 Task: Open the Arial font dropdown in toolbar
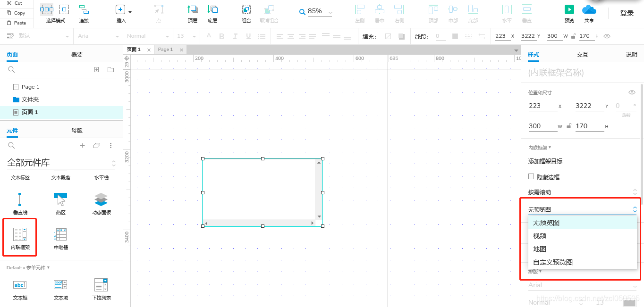(98, 36)
